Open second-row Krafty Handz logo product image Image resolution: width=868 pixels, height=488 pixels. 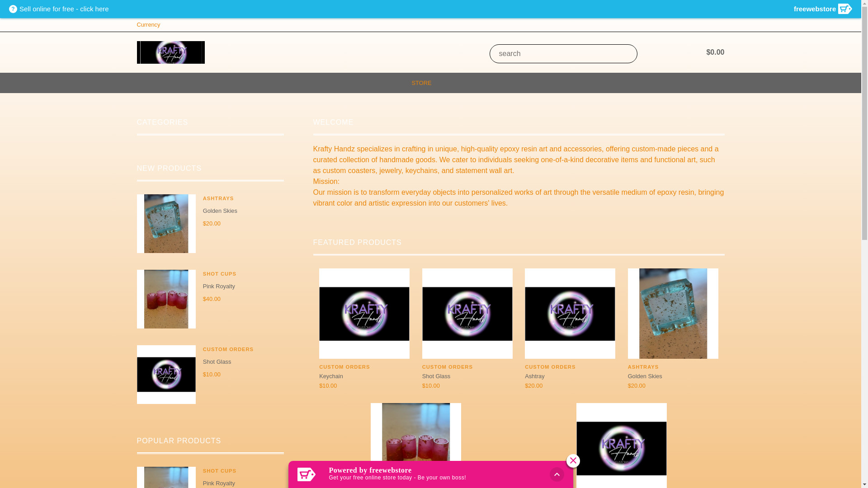pyautogui.click(x=621, y=446)
